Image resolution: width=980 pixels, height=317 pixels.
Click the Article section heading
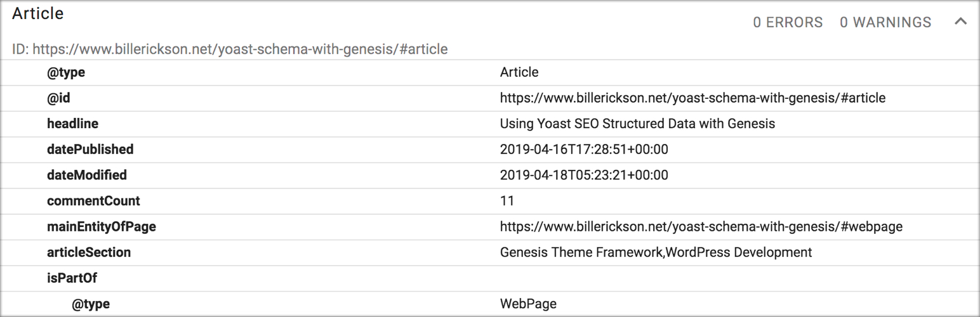pyautogui.click(x=38, y=14)
